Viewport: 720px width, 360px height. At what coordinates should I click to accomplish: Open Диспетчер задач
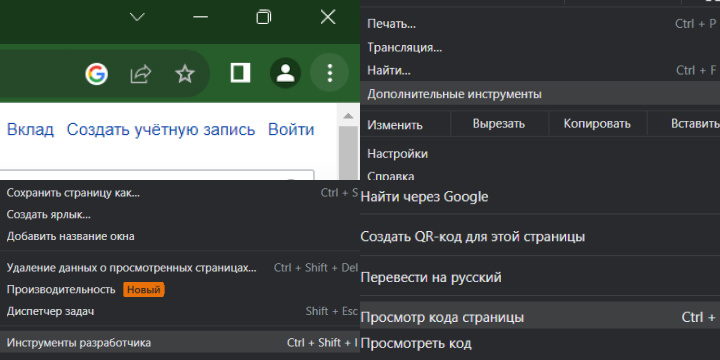[180, 311]
